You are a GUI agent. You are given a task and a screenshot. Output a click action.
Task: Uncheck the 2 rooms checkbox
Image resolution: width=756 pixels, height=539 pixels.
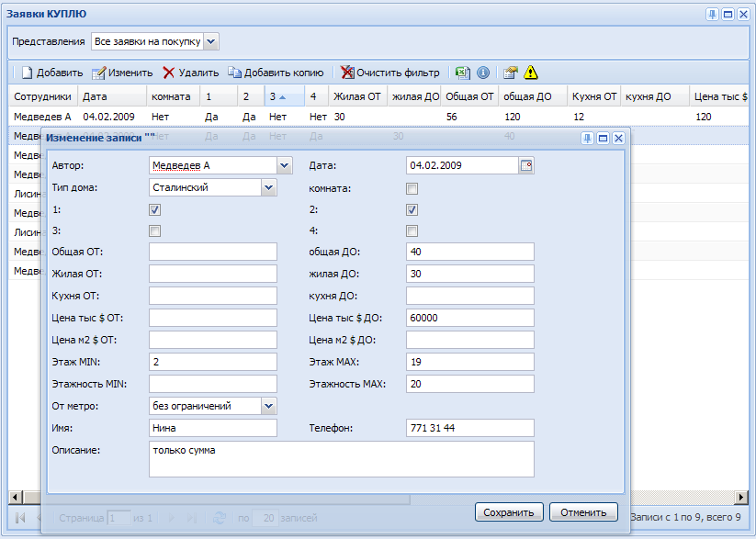[x=412, y=209]
